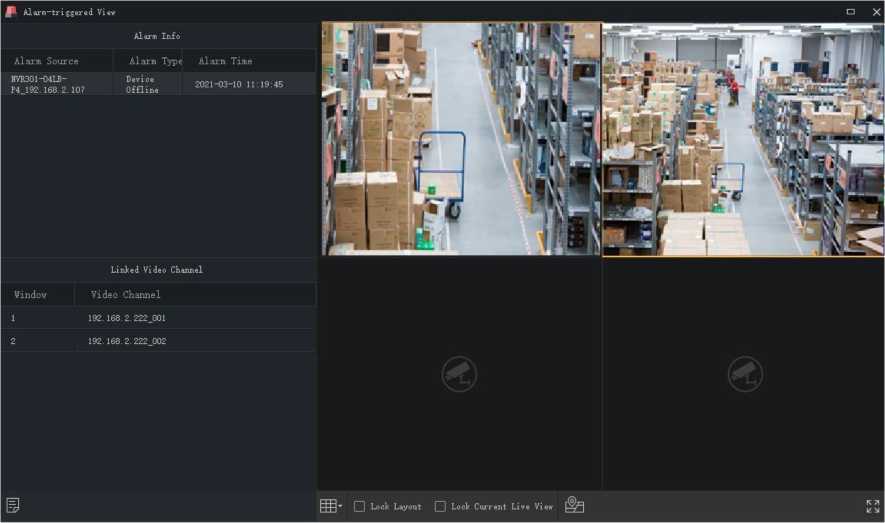
Task: Select linked channel 192.168.2.222_002 row
Action: click(158, 342)
